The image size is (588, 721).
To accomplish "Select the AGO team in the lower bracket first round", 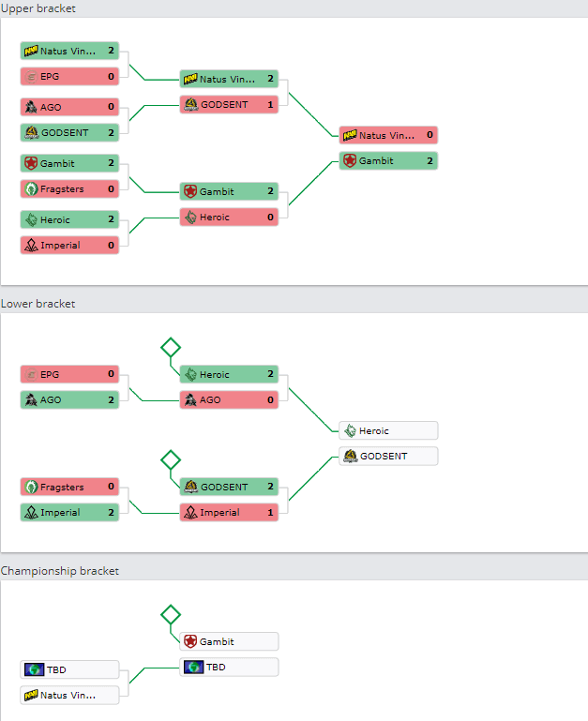I will 69,399.
